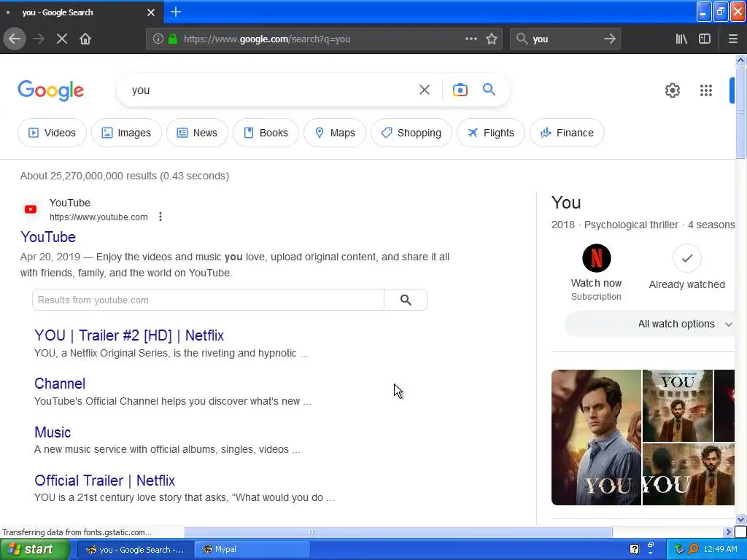Open page actions three-dot menu in address bar

471,39
